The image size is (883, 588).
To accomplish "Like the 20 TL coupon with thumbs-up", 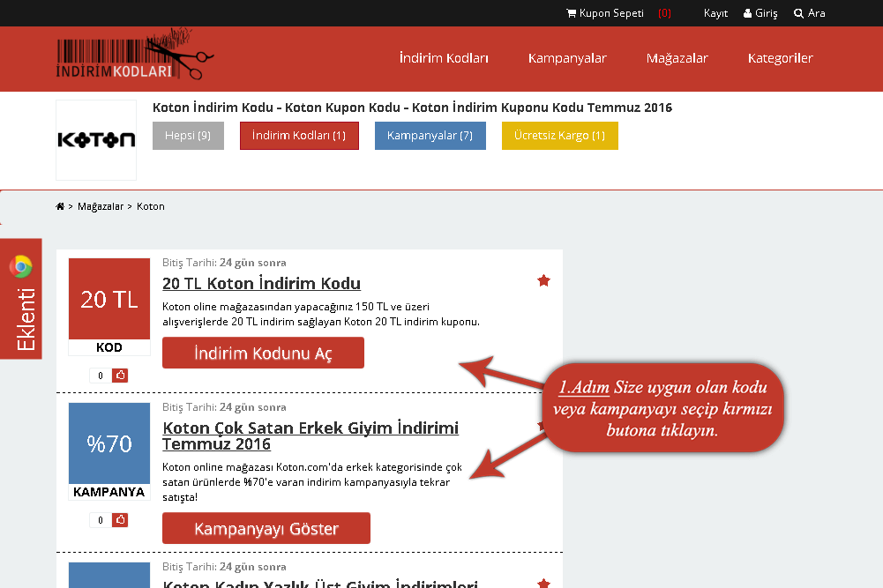I will pyautogui.click(x=120, y=376).
